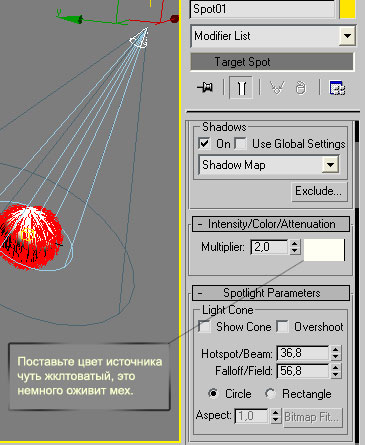This screenshot has width=365, height=445.
Task: Click the Pin Stack icon
Action: point(205,88)
